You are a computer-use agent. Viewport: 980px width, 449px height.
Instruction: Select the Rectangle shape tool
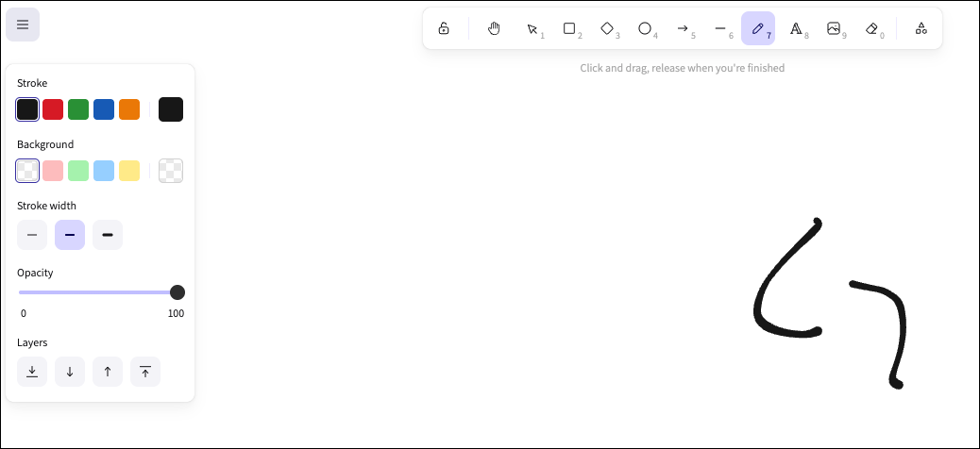point(569,28)
